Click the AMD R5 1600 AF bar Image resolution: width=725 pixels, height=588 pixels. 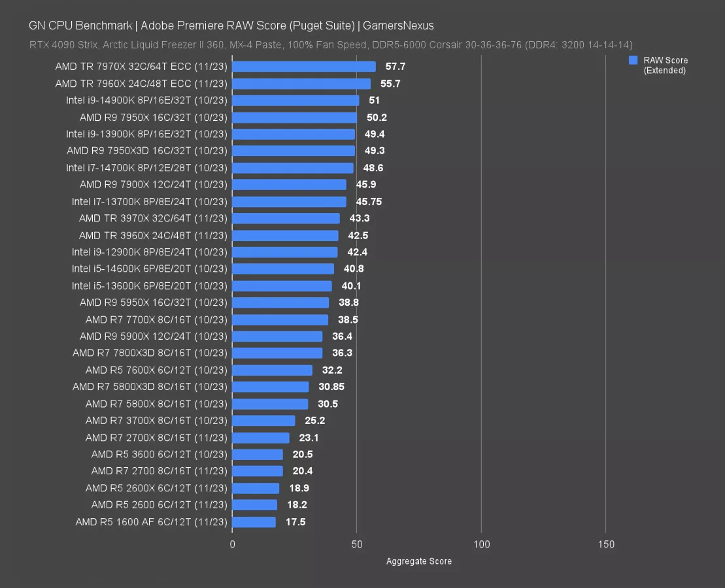click(x=254, y=522)
